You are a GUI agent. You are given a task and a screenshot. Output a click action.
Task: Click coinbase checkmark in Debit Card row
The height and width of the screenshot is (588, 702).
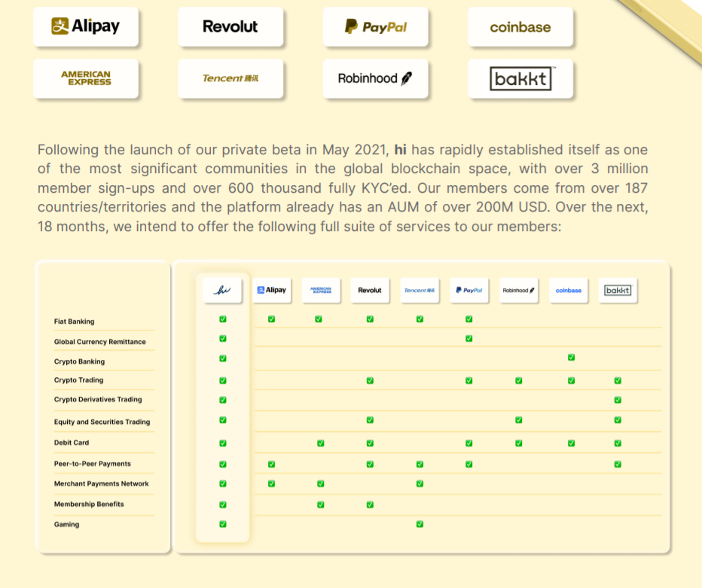coord(571,443)
